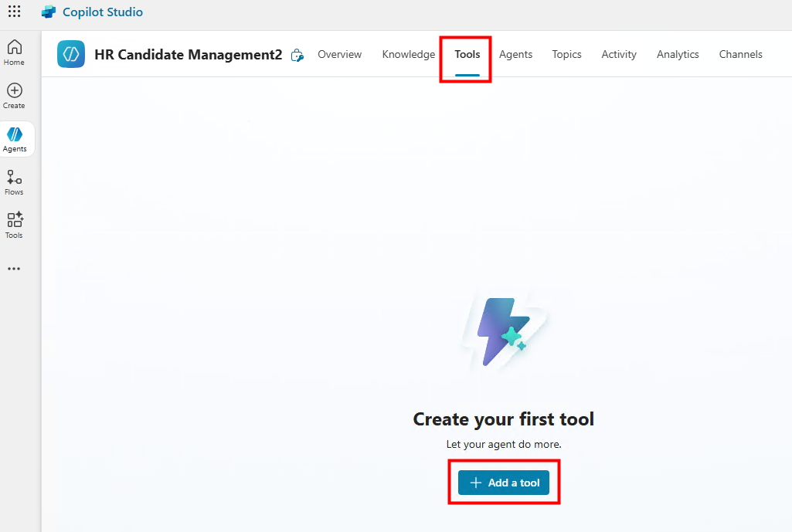Open Flows in the left sidebar
The width and height of the screenshot is (792, 532).
[x=14, y=182]
